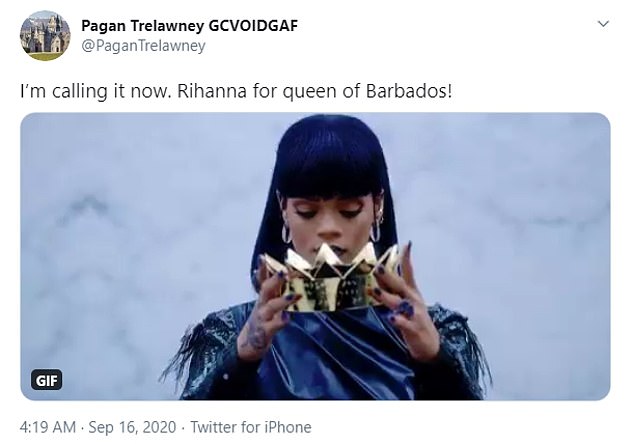Select the Sep 16, 2020 date text
Viewport: 634px width, 444px height.
click(132, 427)
